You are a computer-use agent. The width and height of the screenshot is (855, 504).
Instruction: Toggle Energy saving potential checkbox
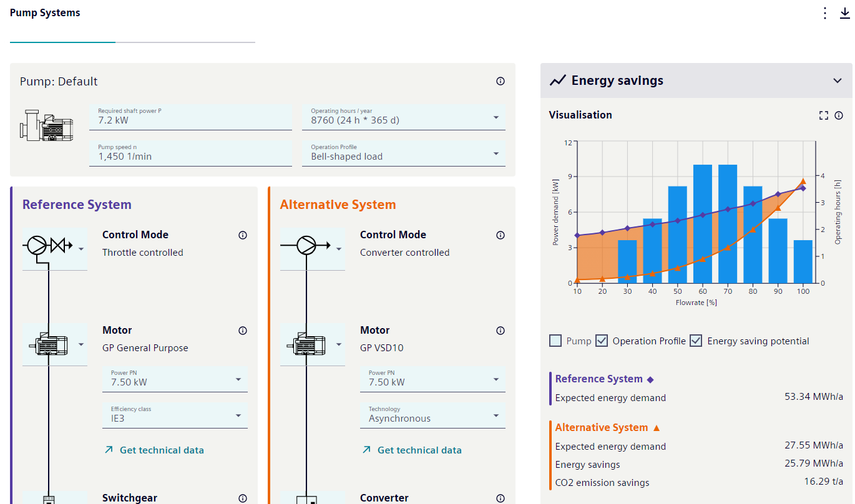click(x=696, y=341)
